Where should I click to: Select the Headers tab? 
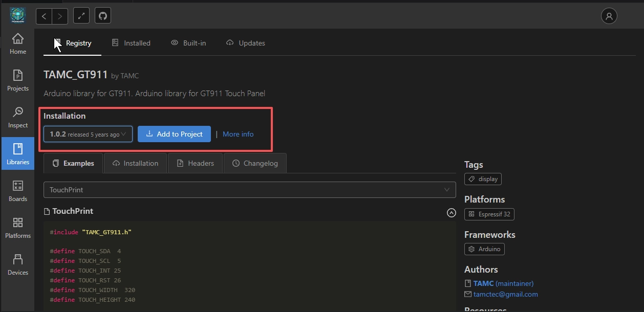tap(195, 163)
